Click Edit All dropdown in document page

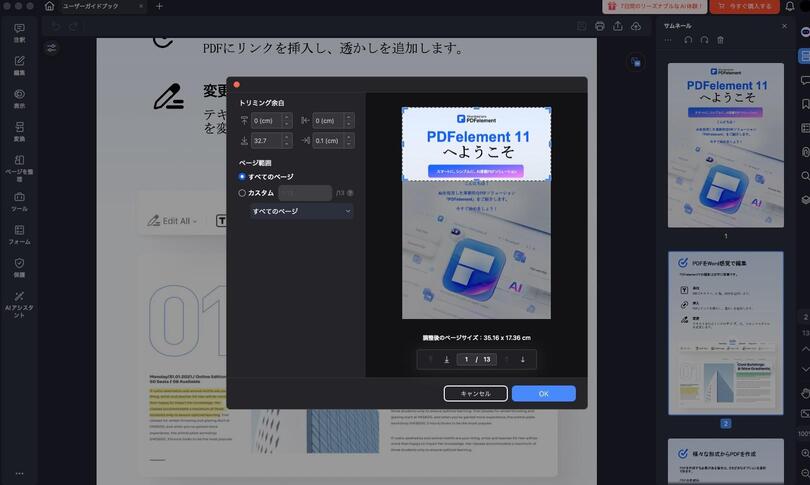pyautogui.click(x=172, y=221)
